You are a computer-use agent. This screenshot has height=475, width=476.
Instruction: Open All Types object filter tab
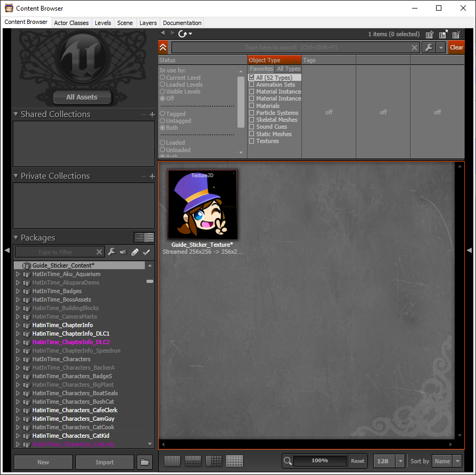(289, 69)
